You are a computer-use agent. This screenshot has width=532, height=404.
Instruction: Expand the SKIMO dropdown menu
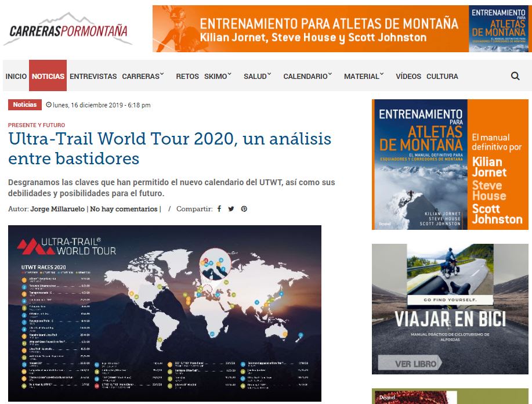(x=218, y=77)
